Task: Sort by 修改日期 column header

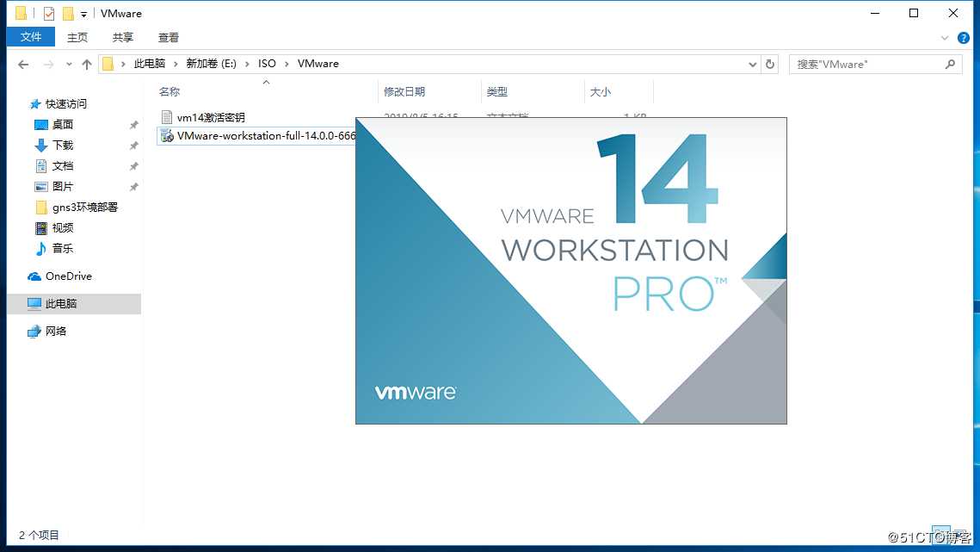Action: 404,92
